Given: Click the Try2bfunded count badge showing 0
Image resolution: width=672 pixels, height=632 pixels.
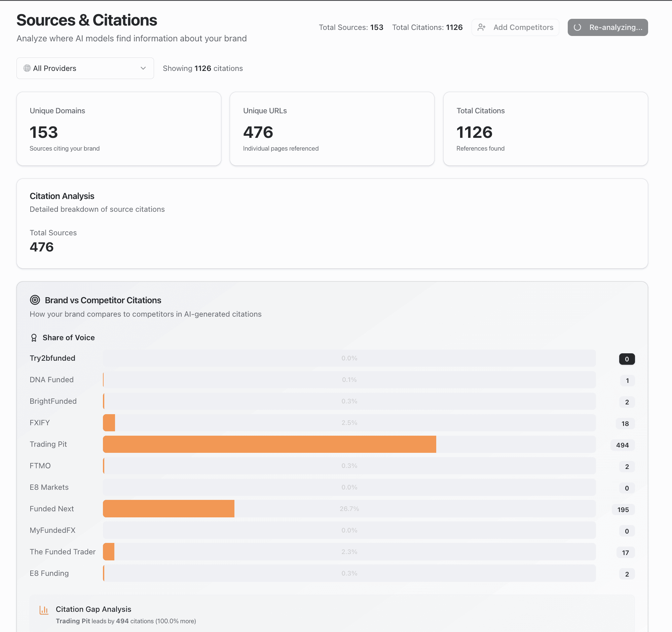Looking at the screenshot, I should pyautogui.click(x=627, y=359).
